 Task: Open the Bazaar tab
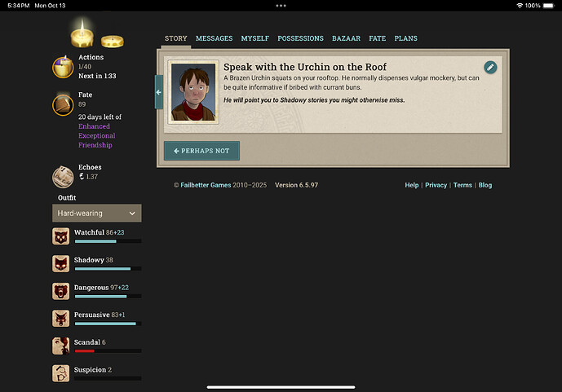346,38
